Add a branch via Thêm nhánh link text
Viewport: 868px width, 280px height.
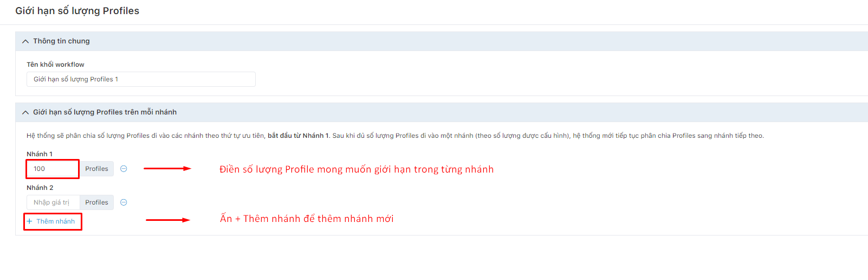55,221
